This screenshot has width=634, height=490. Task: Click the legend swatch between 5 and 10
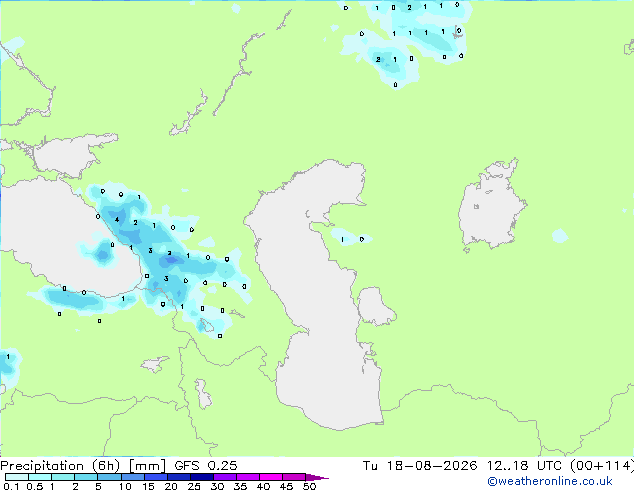click(x=109, y=477)
